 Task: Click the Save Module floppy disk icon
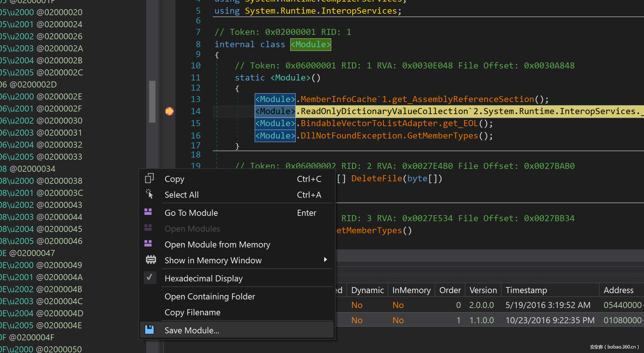pos(149,330)
